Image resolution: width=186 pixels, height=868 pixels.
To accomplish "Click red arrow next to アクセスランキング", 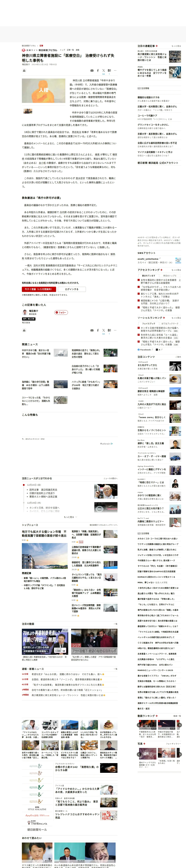I will [161, 270].
